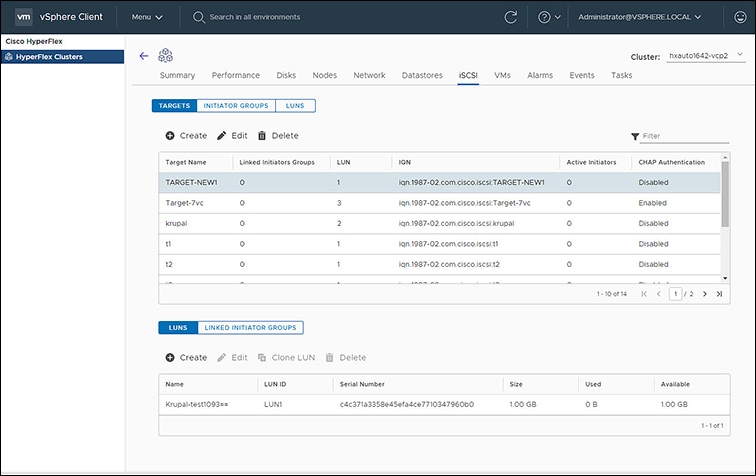Sort LUNs by LUN ID column

[x=275, y=384]
